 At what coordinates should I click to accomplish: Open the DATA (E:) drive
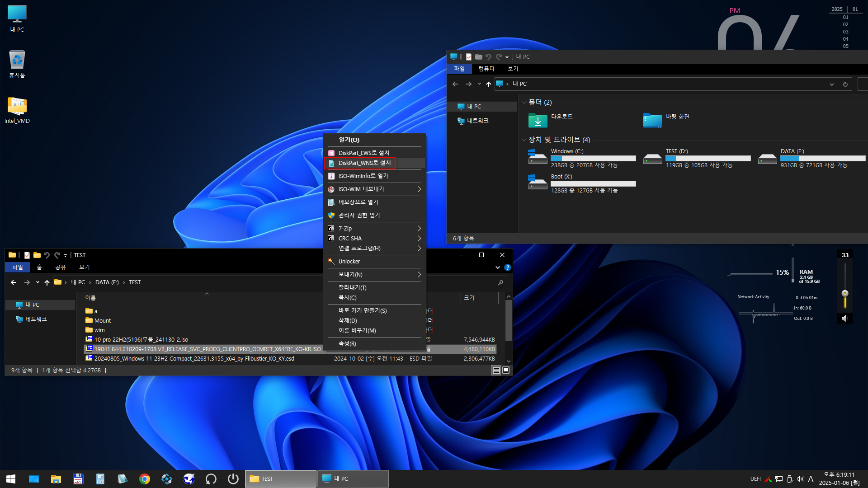coord(812,158)
